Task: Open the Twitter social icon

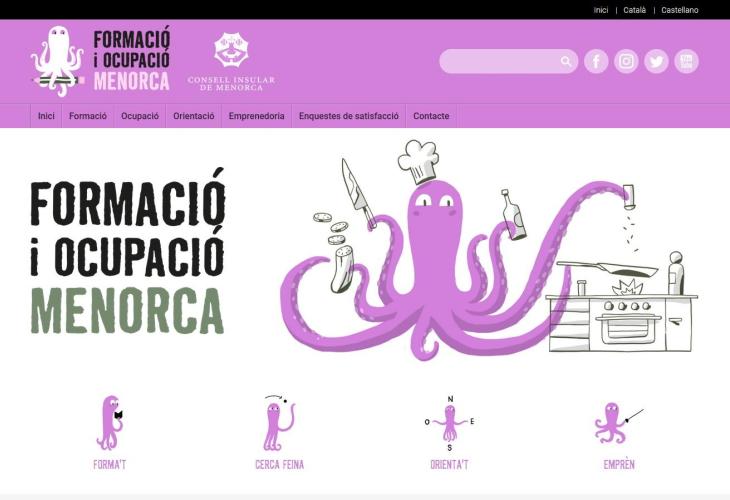Action: (x=656, y=61)
